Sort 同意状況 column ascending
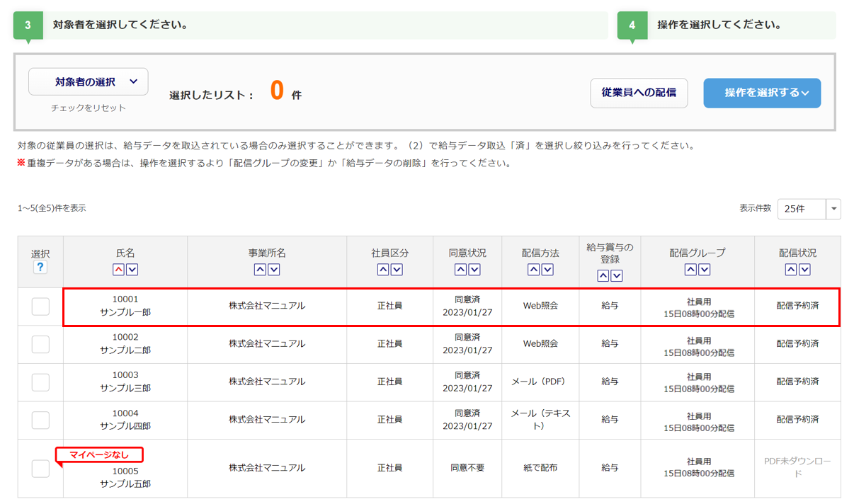 tap(460, 270)
